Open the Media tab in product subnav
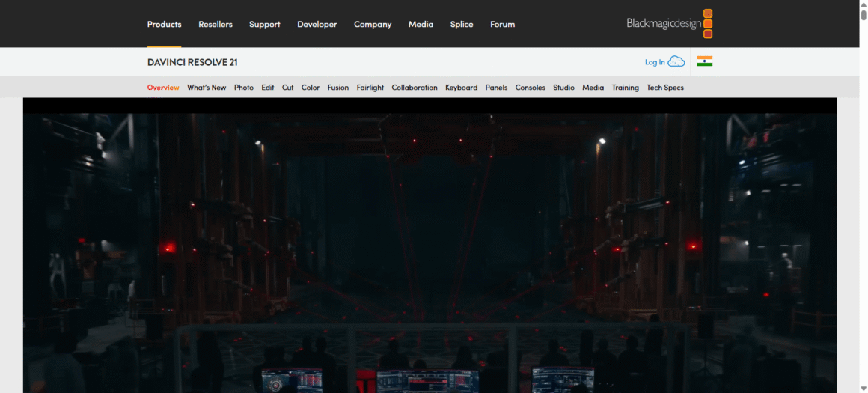868x393 pixels. tap(593, 88)
